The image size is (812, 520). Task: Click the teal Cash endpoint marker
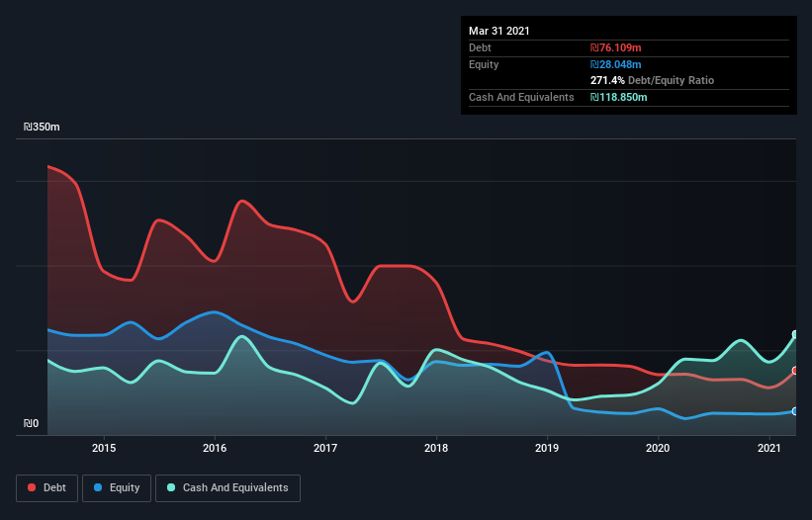point(795,335)
